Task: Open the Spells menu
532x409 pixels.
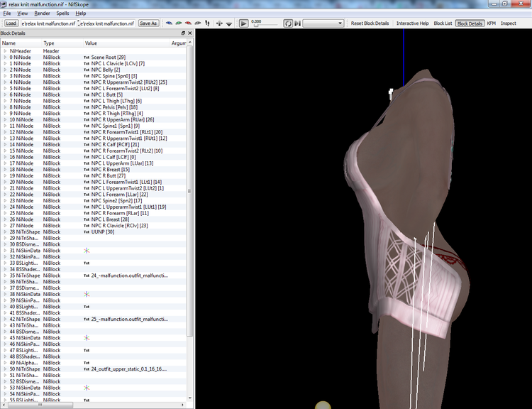Action: (x=62, y=13)
